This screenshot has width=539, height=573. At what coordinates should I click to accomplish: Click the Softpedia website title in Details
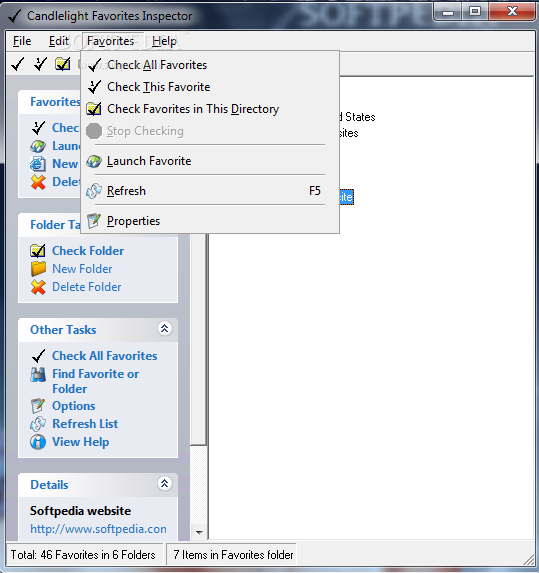click(x=80, y=511)
